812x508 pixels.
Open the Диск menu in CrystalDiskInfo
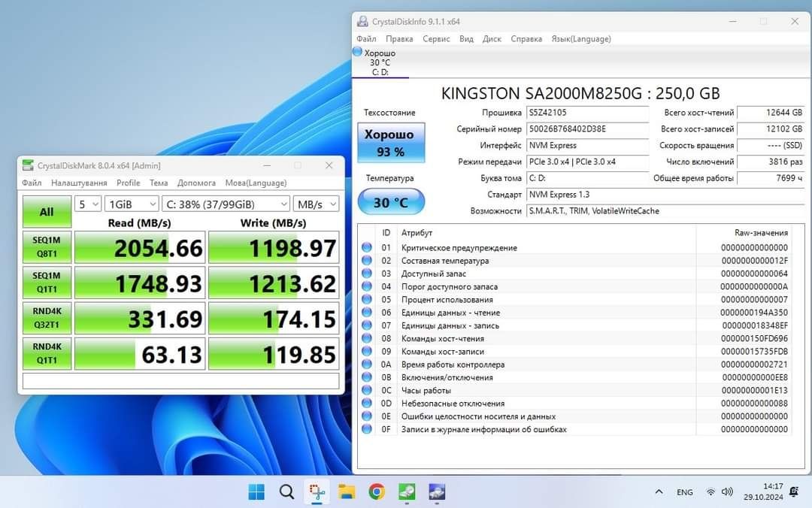[492, 39]
